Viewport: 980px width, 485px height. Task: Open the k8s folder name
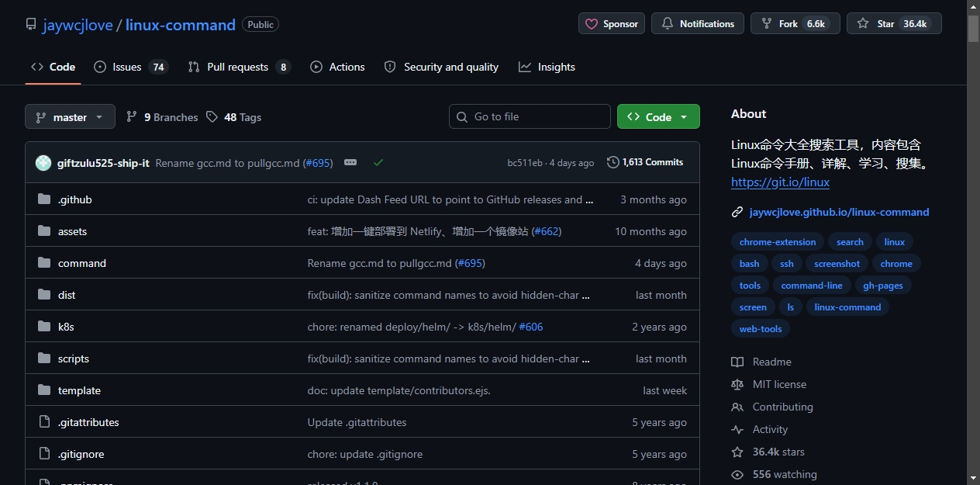tap(66, 327)
